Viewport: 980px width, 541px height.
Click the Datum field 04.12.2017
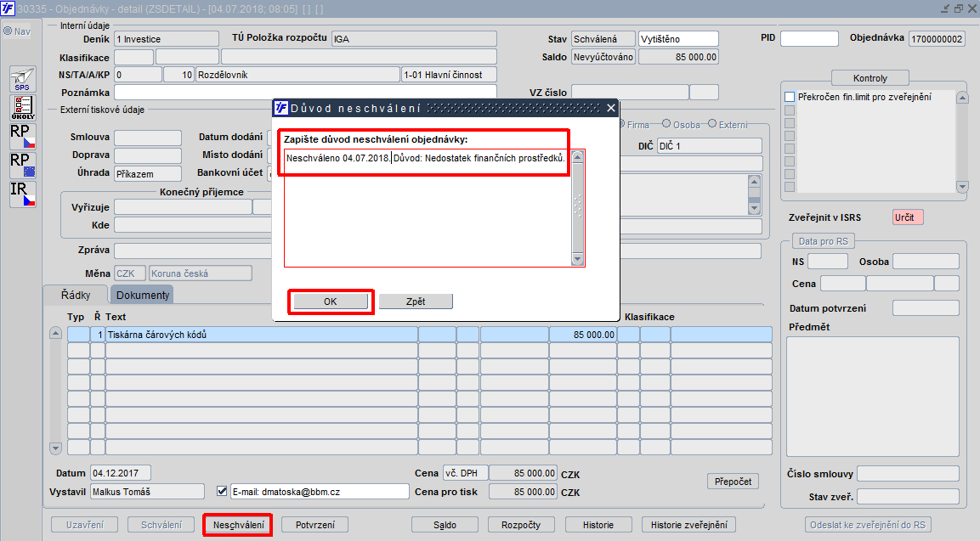coord(121,473)
